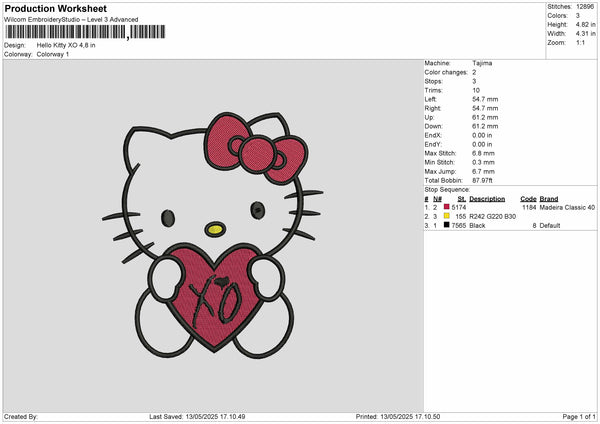Screen dimensions: 600x424
Task: Click the red thread color swatch 5174
Action: (447, 207)
